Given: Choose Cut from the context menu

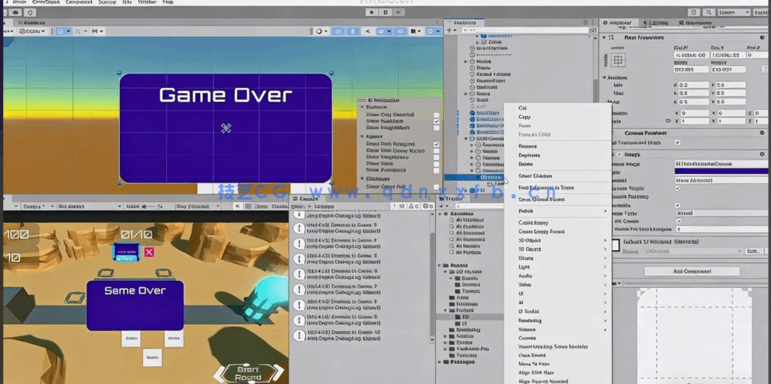Looking at the screenshot, I should 522,108.
